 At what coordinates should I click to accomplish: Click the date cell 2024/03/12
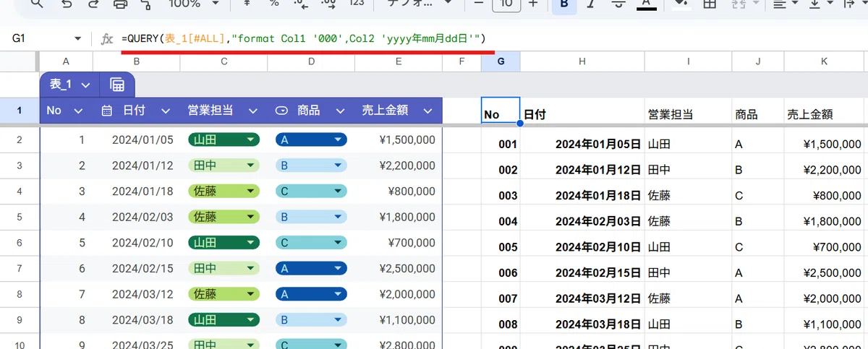coord(137,294)
